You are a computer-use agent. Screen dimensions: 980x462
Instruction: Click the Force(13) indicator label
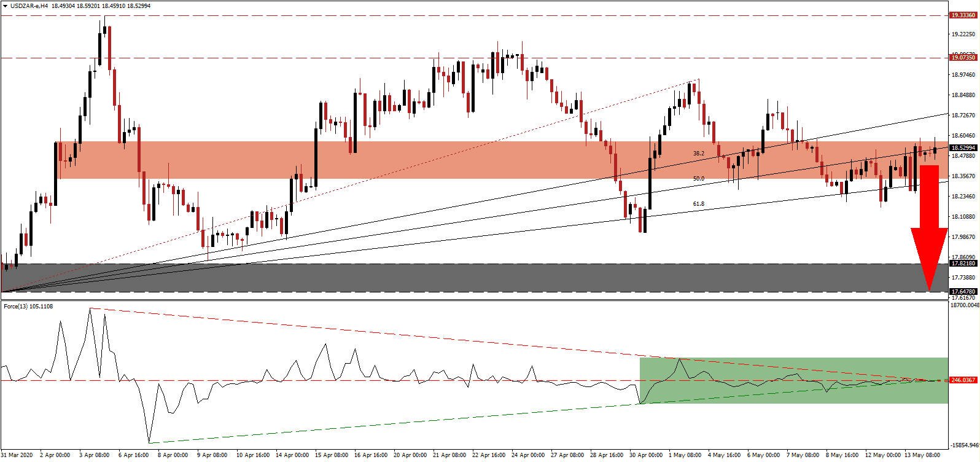(x=28, y=307)
